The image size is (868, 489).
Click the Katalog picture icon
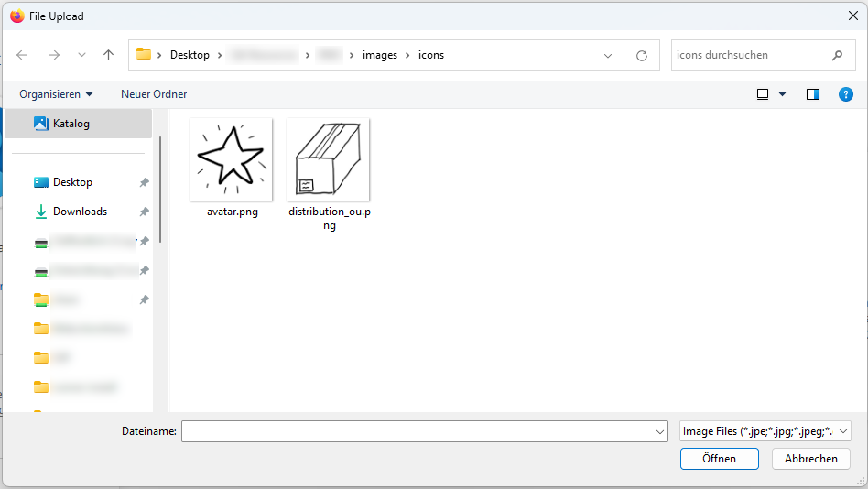41,124
